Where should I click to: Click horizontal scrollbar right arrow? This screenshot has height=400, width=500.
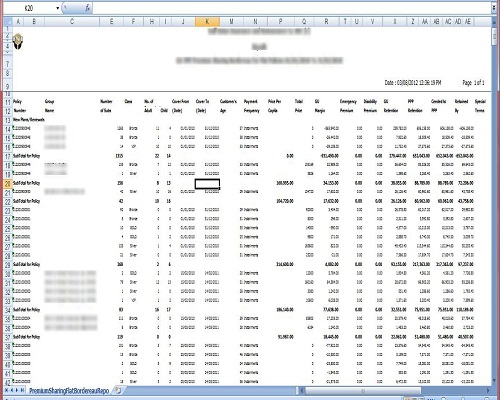coord(488,390)
